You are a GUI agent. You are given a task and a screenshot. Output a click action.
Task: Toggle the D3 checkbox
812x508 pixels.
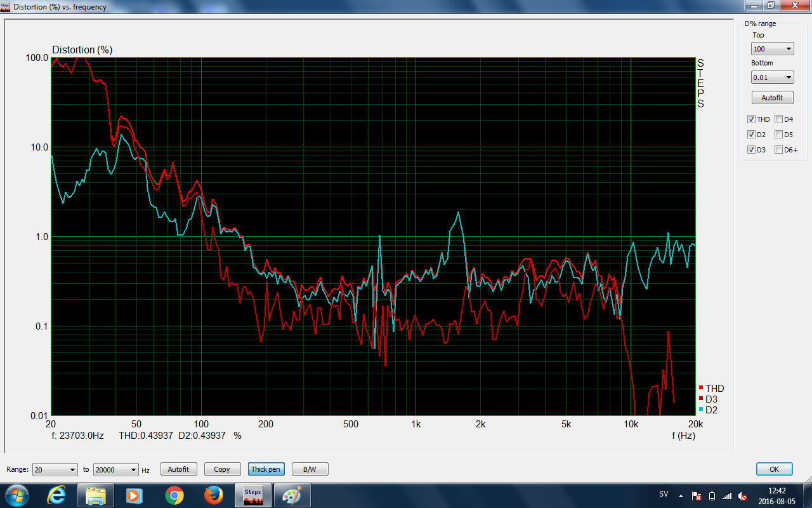(752, 150)
